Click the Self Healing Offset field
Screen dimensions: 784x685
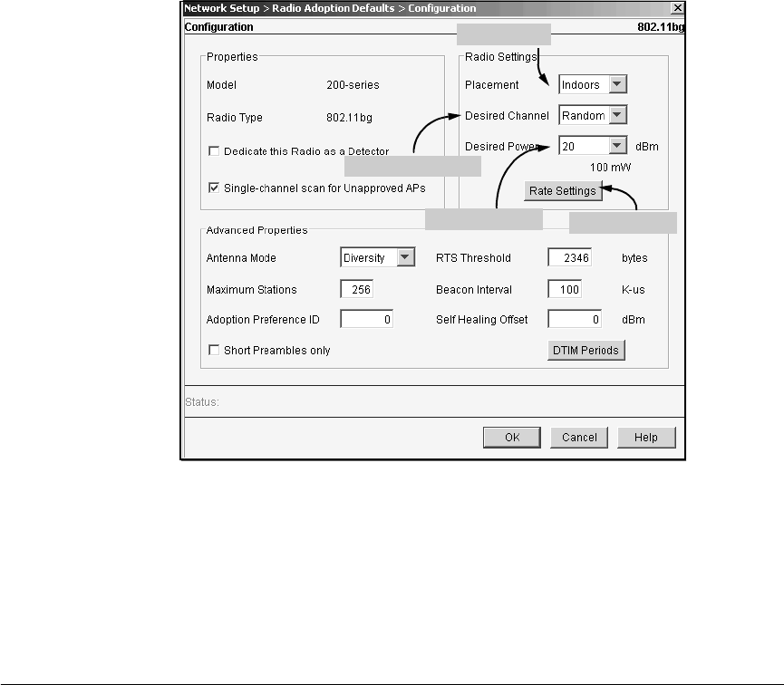[575, 319]
